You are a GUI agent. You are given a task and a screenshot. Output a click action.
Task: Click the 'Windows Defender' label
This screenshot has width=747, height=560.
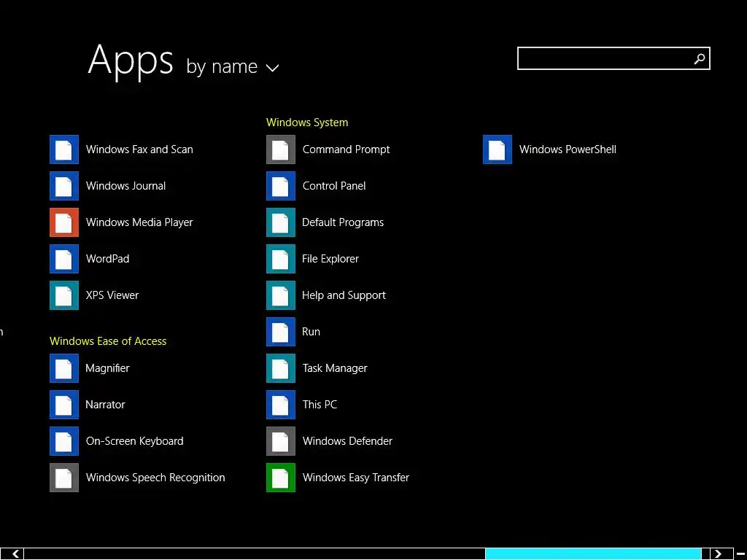[347, 441]
